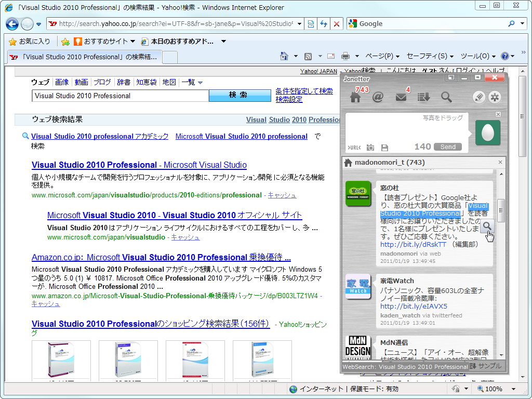
Task: Click 窓の杜 avatar in timeline
Action: coord(358,193)
